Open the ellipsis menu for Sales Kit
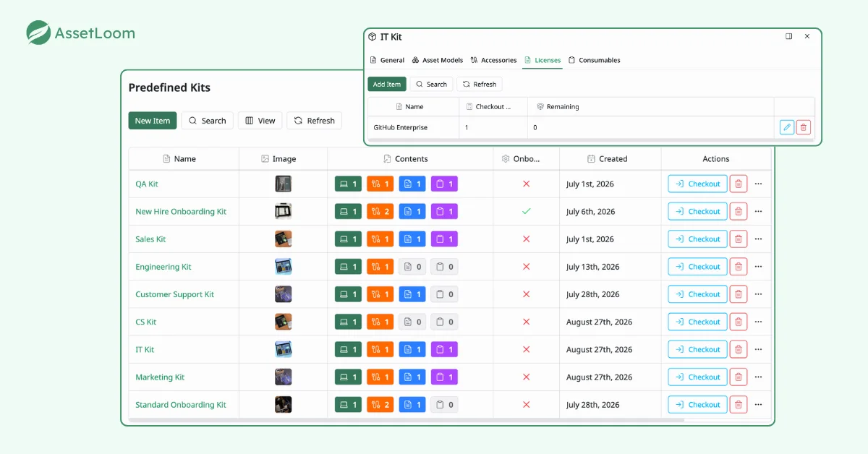Screen dimensions: 868x454 click(758, 239)
